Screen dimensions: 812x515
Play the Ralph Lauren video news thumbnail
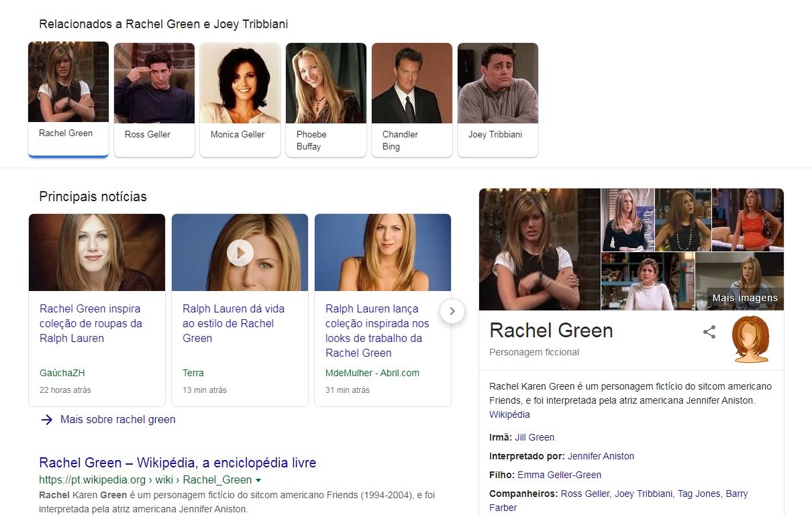point(240,252)
